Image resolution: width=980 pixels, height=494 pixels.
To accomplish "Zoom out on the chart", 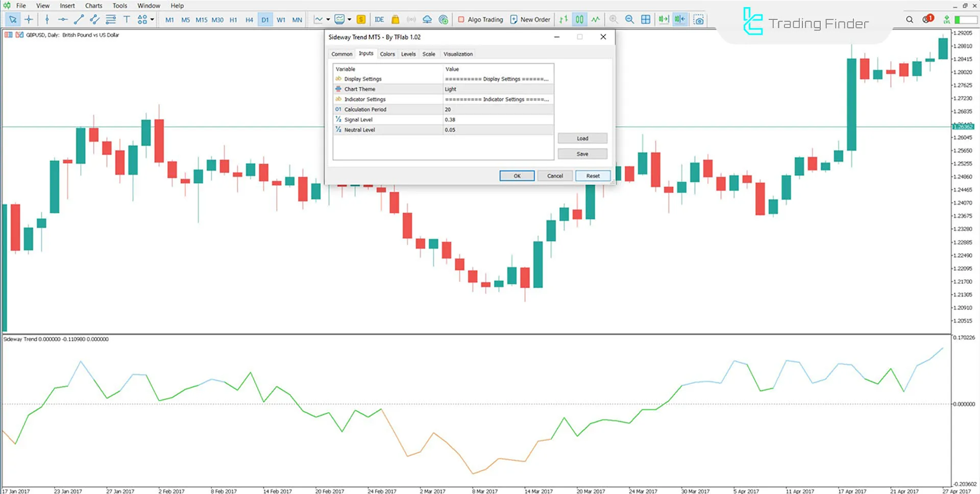I will [629, 19].
